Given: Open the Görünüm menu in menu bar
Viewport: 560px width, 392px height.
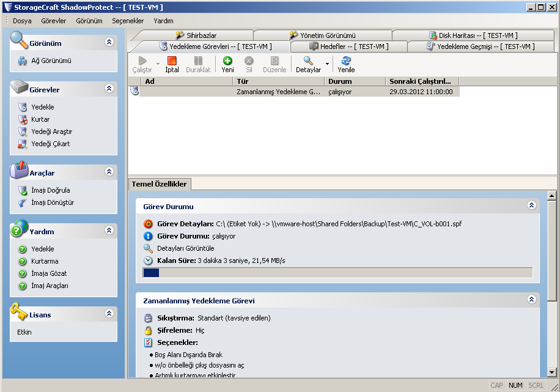Looking at the screenshot, I should (89, 21).
